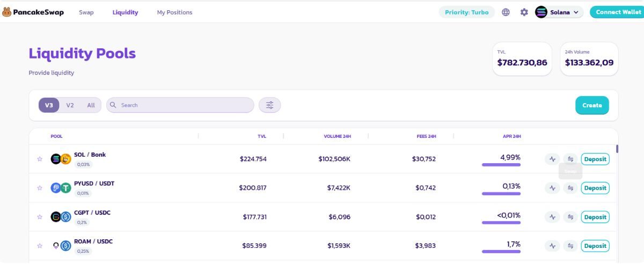Favorite the CGPT / USDC pool star

[40, 217]
